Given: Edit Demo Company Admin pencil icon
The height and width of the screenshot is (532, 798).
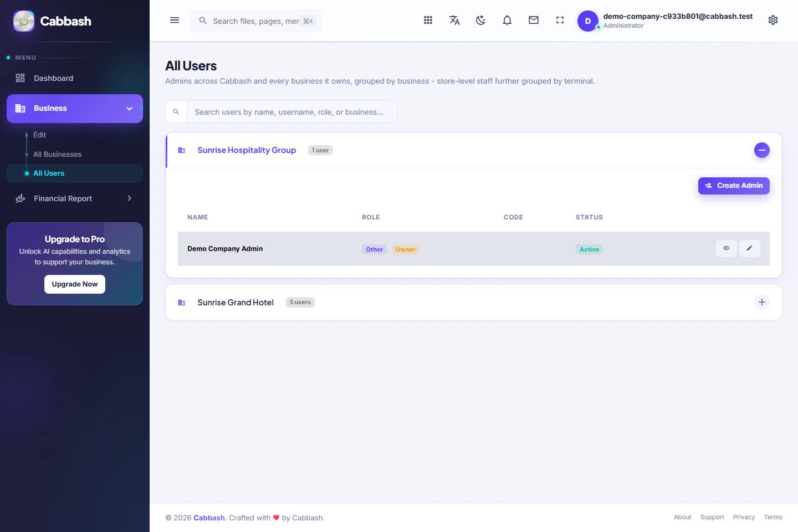Looking at the screenshot, I should pos(749,248).
